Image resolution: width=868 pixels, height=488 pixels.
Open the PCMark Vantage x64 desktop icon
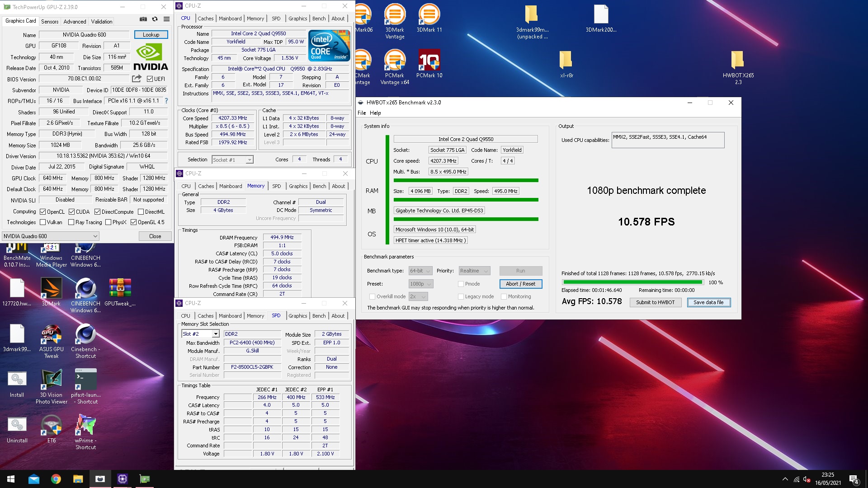395,67
